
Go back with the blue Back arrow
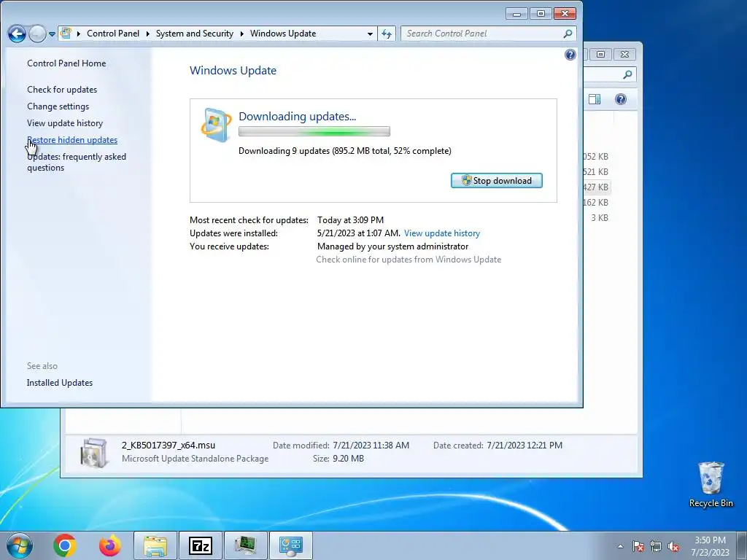(18, 34)
